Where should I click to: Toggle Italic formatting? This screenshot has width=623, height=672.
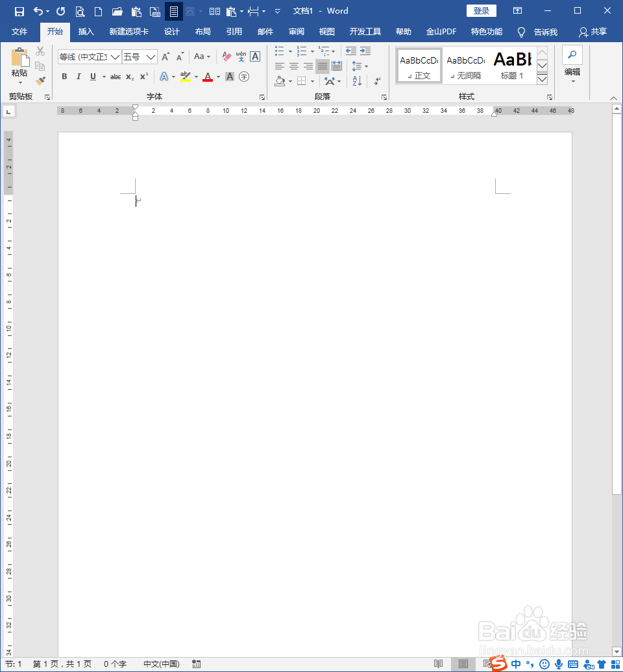[x=79, y=77]
